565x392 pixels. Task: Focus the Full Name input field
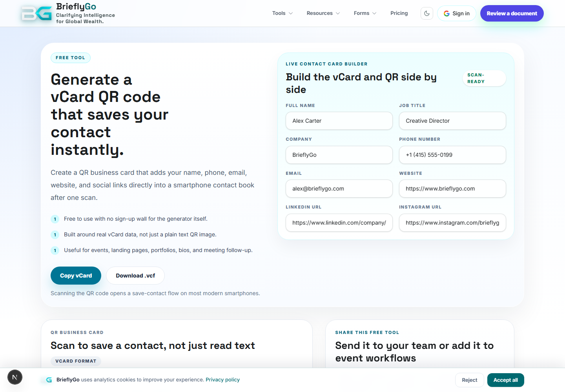coord(339,121)
